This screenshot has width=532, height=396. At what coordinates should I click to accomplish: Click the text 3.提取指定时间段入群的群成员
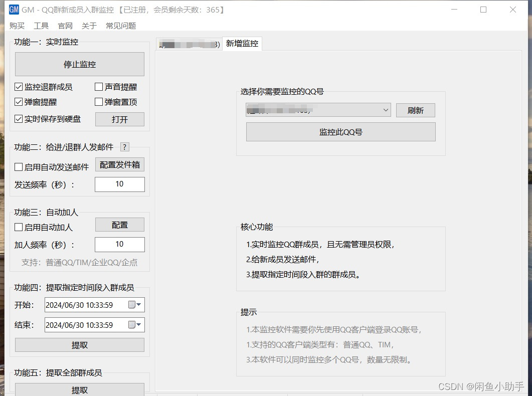[303, 274]
